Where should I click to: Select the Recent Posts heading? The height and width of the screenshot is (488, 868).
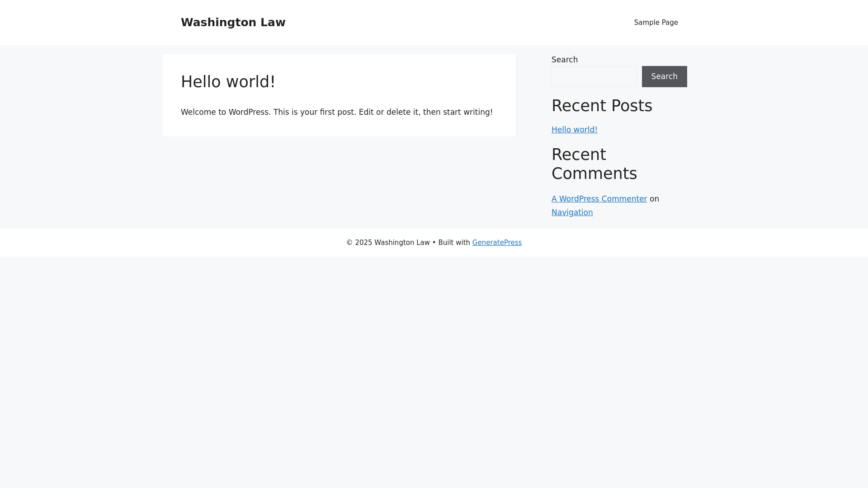point(602,106)
